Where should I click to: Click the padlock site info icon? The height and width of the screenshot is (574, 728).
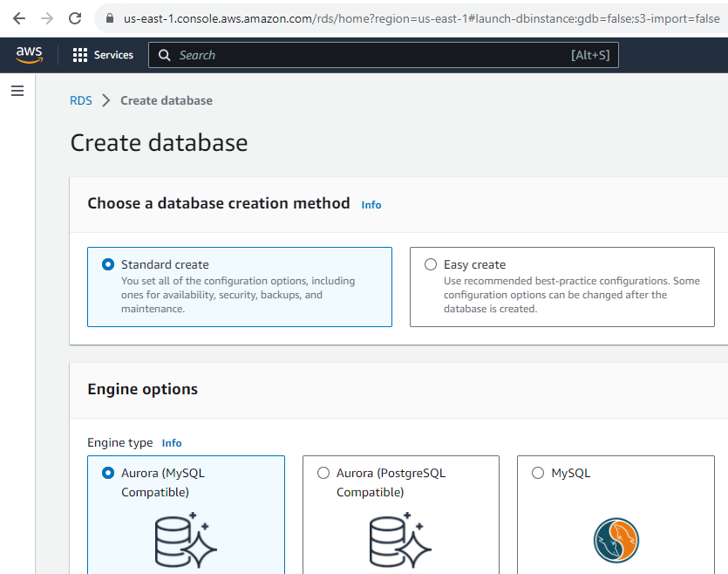pyautogui.click(x=110, y=18)
